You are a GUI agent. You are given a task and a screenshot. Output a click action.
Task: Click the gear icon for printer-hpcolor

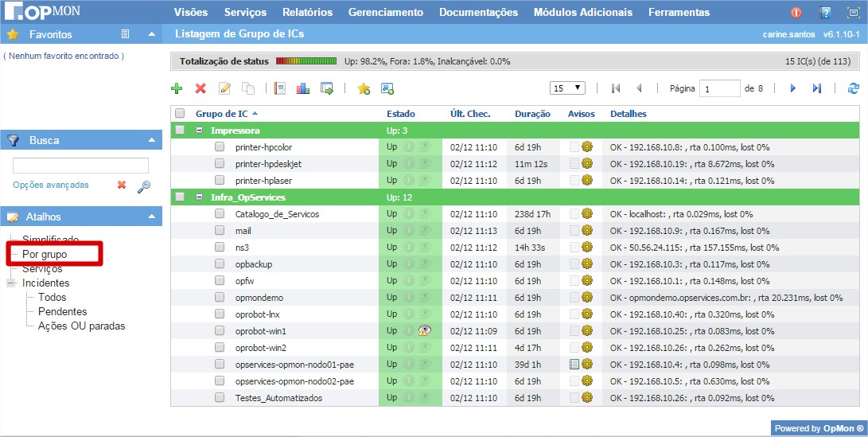point(587,146)
